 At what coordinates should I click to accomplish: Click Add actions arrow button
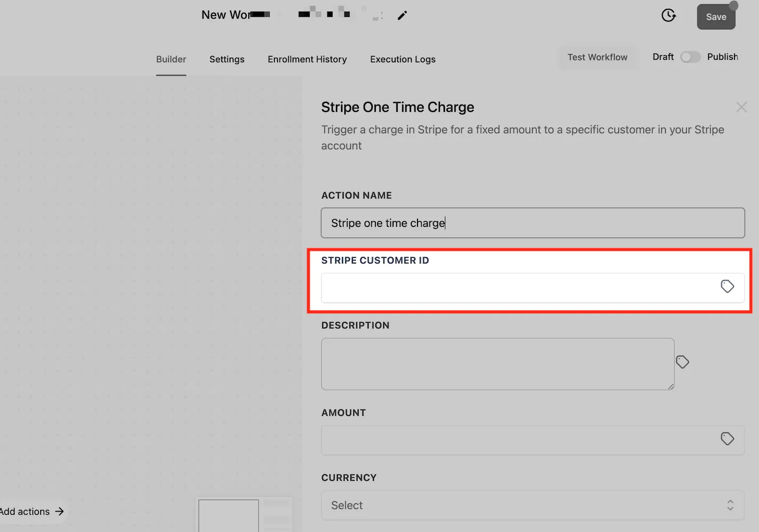click(32, 512)
